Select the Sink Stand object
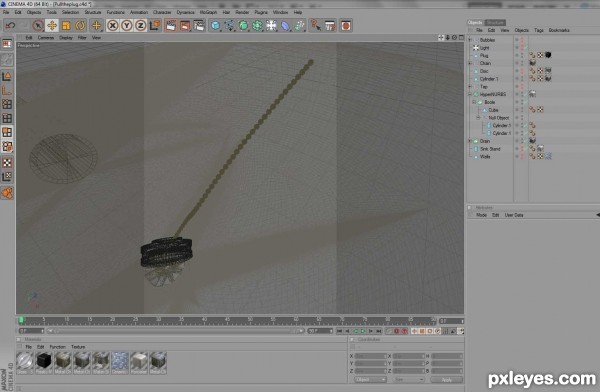The width and height of the screenshot is (600, 392). pyautogui.click(x=490, y=149)
